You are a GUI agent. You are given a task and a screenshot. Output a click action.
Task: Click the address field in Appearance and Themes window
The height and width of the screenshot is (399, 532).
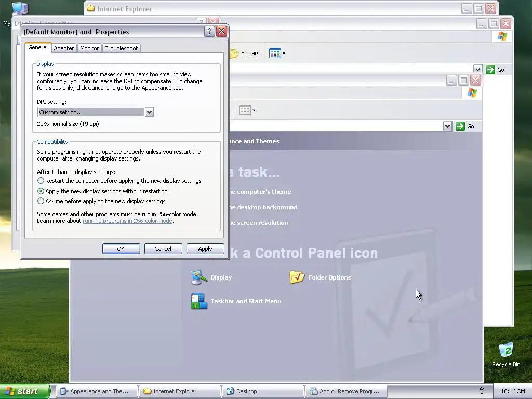(336, 126)
